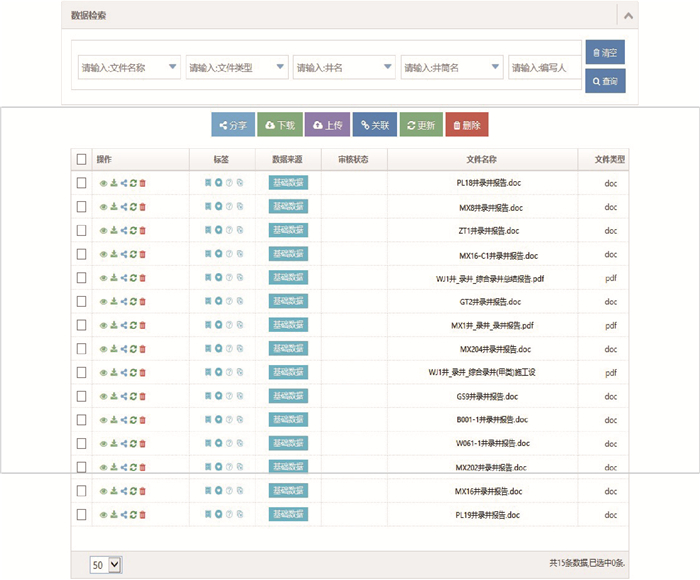Viewport: 700px width, 580px height.
Task: Select checkbox for PL19井录井报告.doc row
Action: point(82,515)
